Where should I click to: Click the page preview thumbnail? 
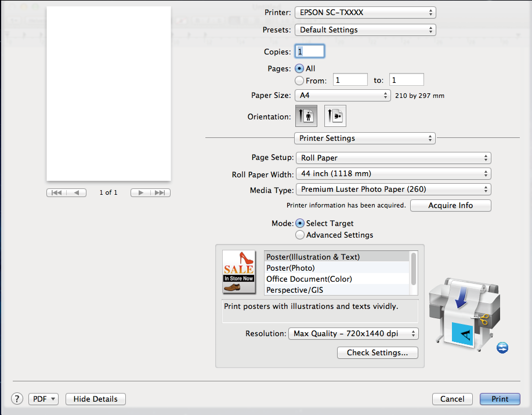pyautogui.click(x=108, y=93)
